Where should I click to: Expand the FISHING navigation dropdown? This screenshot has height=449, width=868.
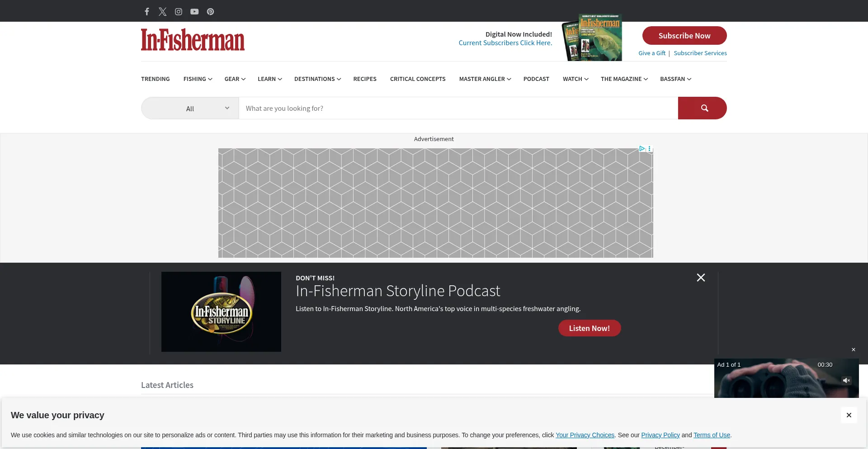pos(198,79)
